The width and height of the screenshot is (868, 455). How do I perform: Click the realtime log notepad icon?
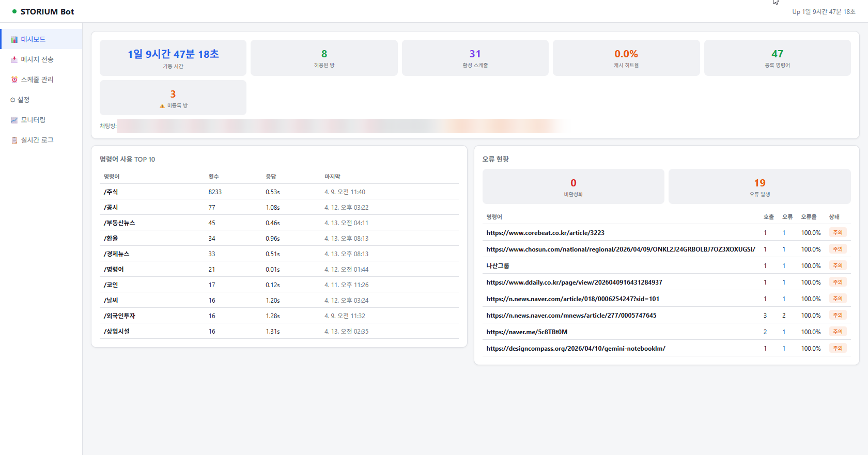coord(14,140)
